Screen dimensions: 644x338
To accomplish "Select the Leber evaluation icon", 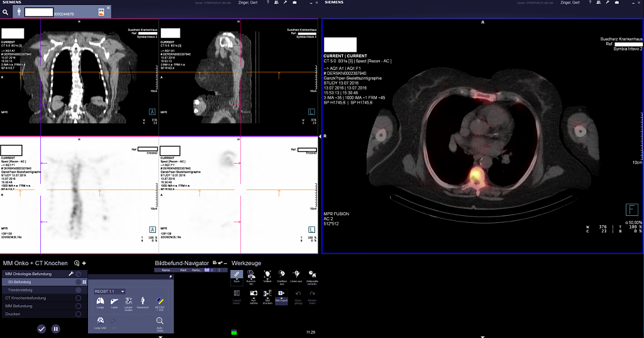I will point(114,301).
